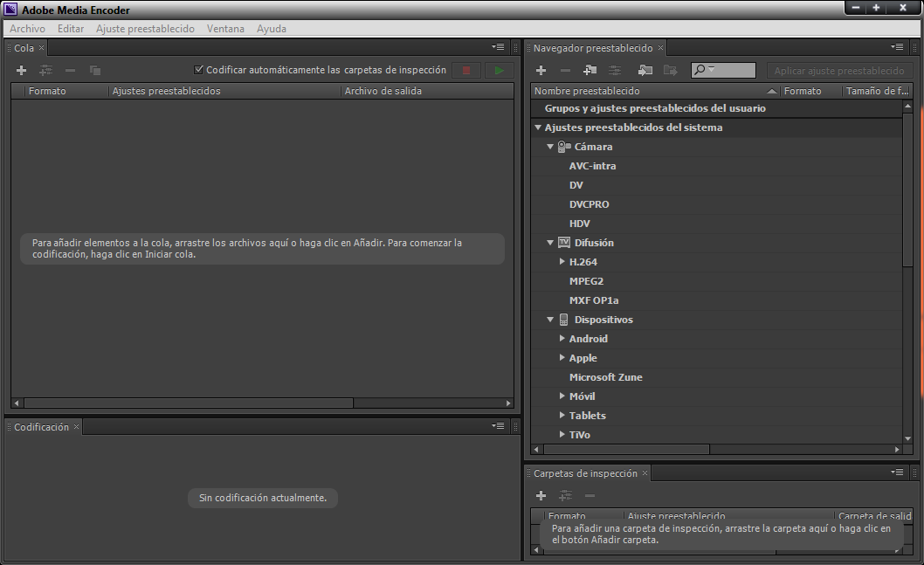Open Codificación panel flyout menu
The image size is (924, 565).
tap(499, 425)
